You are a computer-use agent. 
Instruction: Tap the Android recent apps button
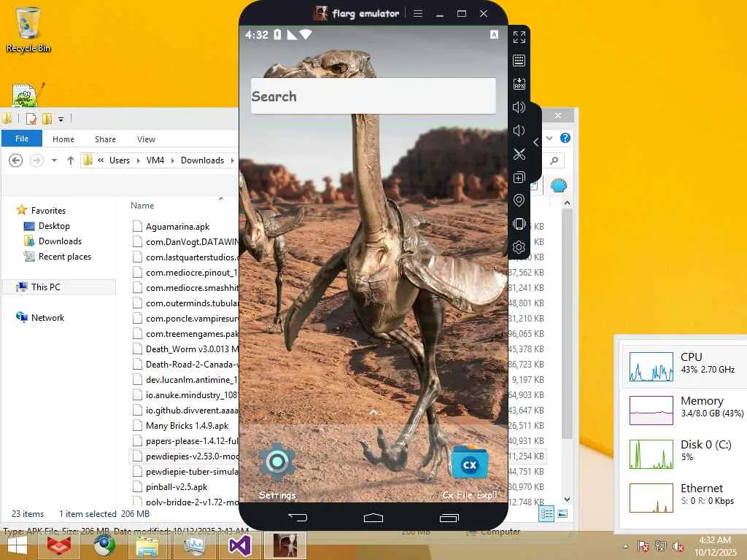(449, 518)
